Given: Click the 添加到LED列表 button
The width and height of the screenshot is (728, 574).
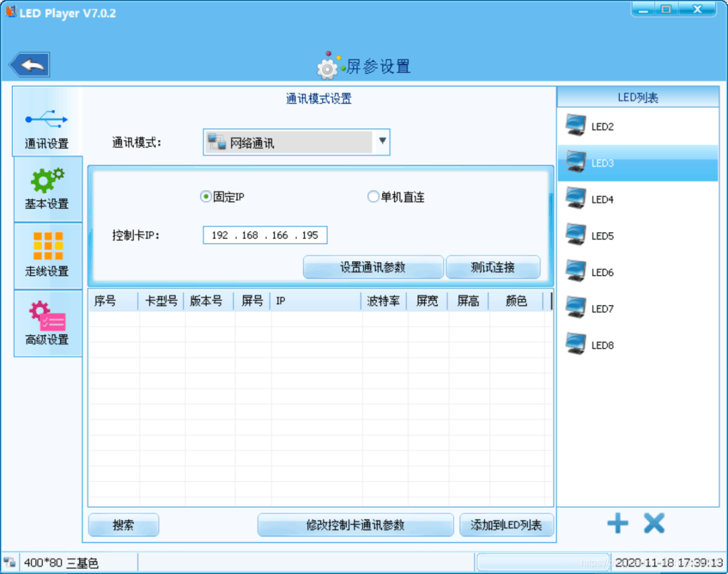Looking at the screenshot, I should click(x=506, y=525).
